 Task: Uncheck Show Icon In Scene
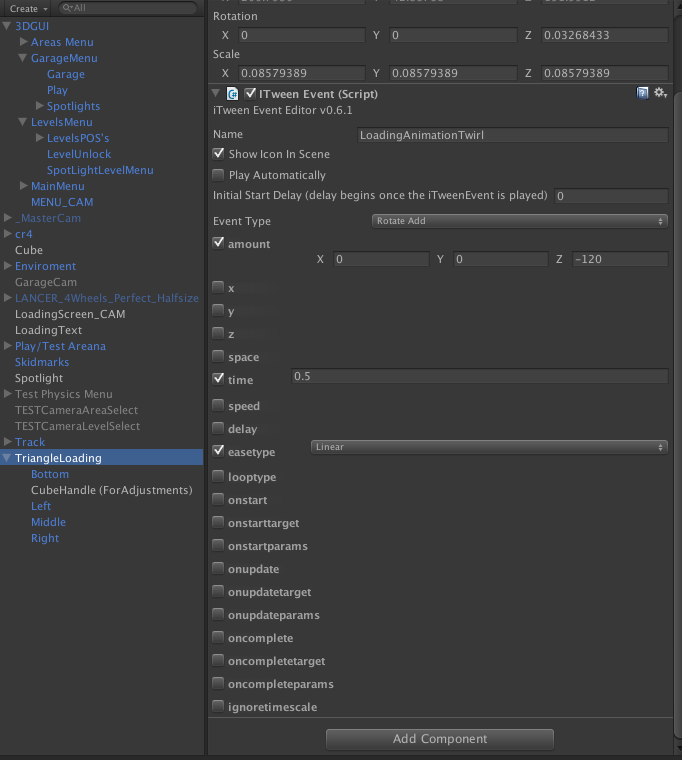pyautogui.click(x=219, y=154)
